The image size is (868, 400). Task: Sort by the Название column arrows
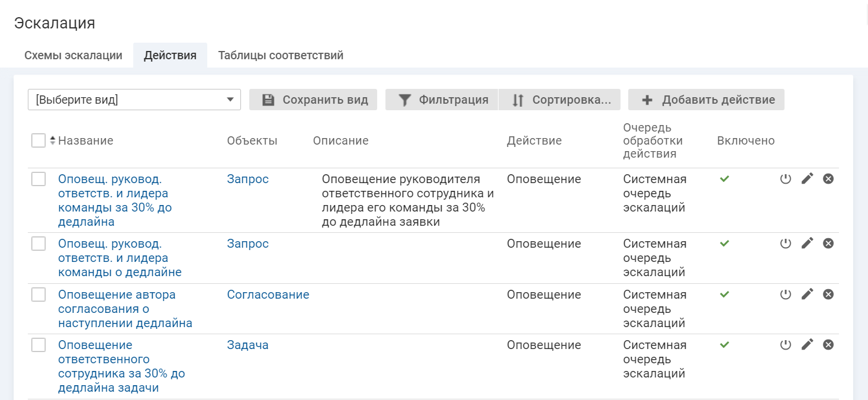(53, 140)
